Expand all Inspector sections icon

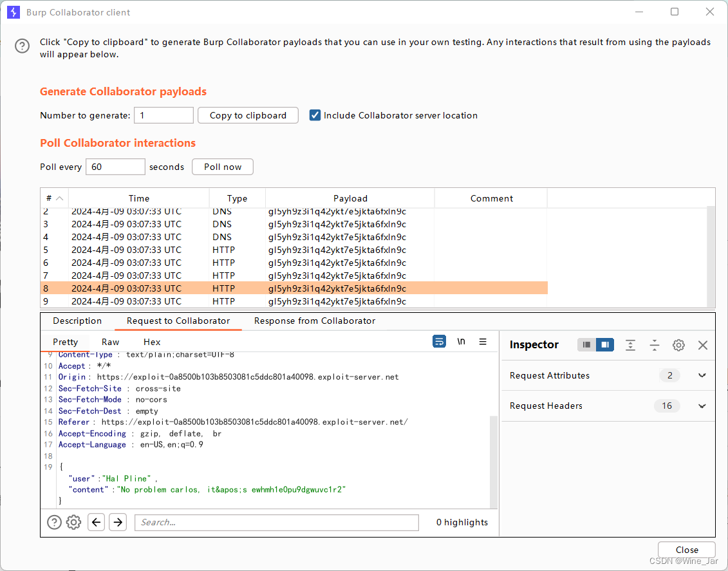point(630,345)
